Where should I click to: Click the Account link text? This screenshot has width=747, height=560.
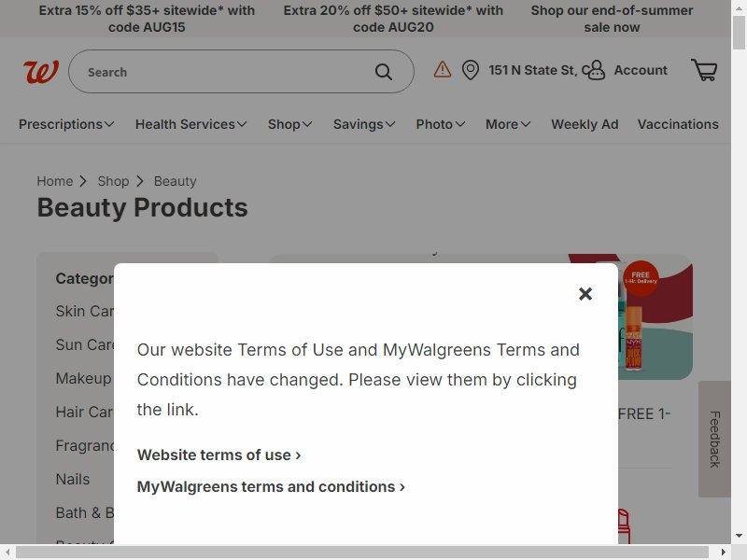click(x=641, y=71)
